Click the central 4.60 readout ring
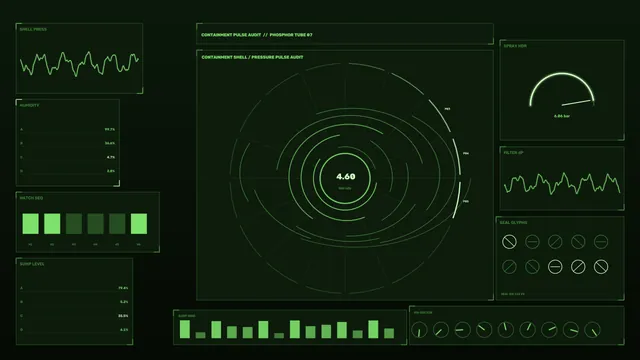The image size is (640, 360). [345, 178]
